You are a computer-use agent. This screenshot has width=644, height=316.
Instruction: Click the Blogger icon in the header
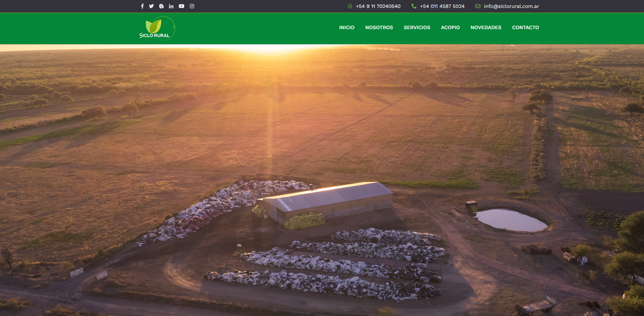click(162, 6)
